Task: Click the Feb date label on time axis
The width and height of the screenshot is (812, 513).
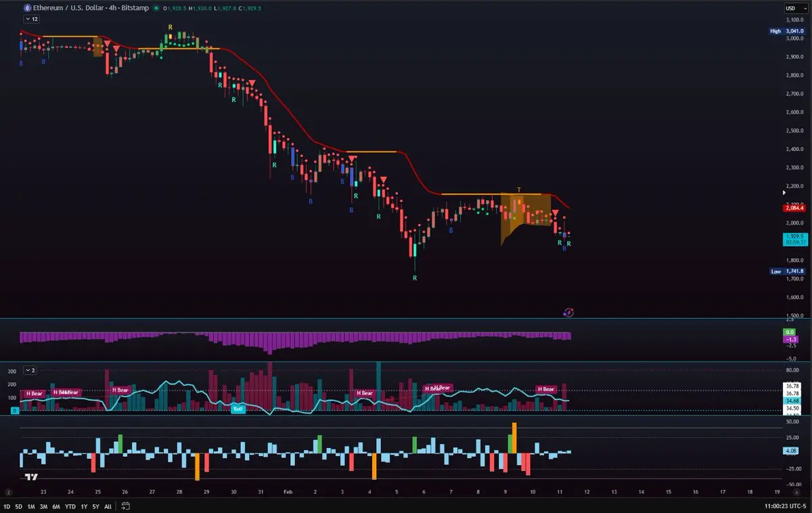Action: pos(288,492)
